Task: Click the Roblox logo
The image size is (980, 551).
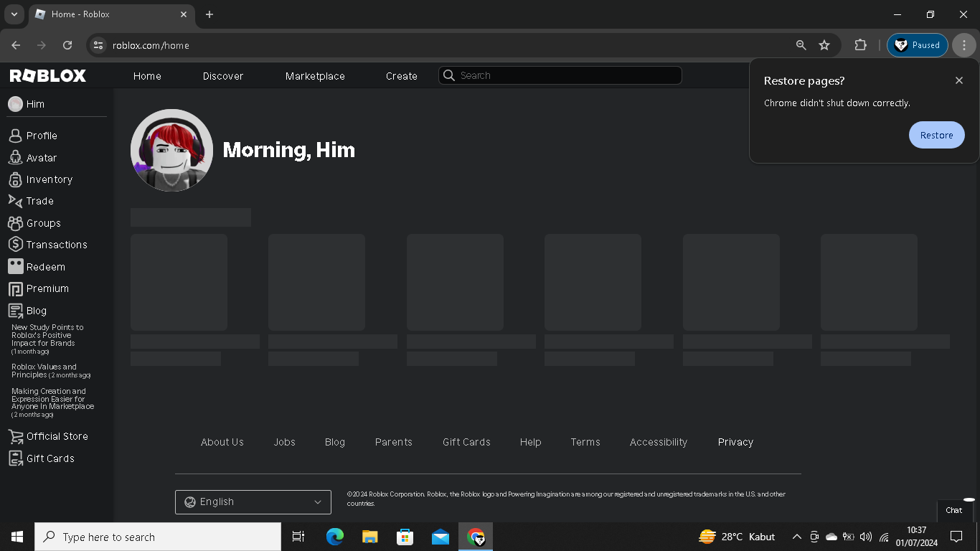Action: (x=48, y=76)
